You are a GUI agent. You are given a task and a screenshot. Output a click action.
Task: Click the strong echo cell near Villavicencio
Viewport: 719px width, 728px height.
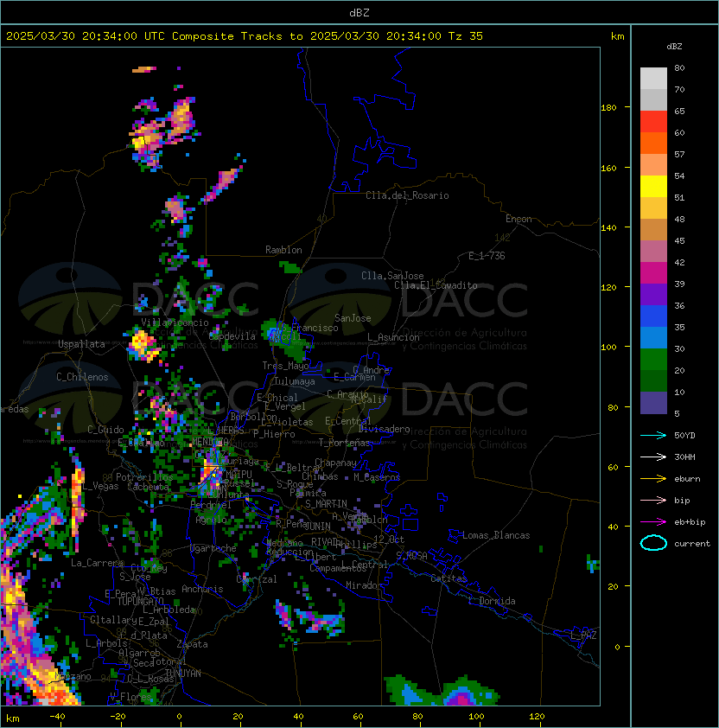[143, 345]
